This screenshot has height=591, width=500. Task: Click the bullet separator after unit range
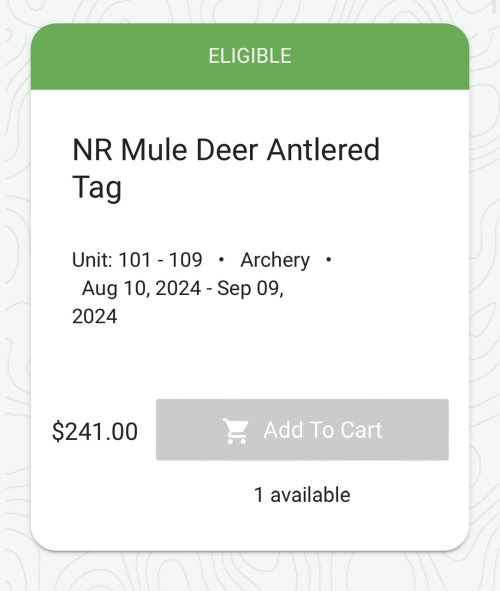point(221,260)
